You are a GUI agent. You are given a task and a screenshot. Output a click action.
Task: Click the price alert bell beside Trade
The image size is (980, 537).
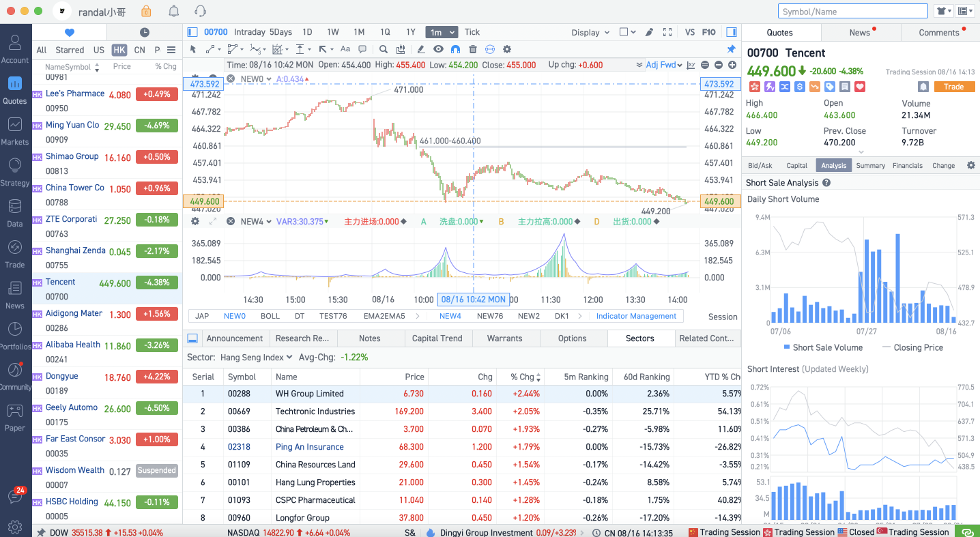click(923, 87)
